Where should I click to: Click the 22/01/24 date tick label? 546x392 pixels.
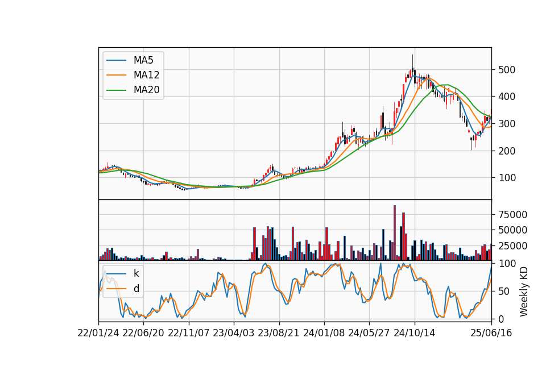pyautogui.click(x=98, y=333)
